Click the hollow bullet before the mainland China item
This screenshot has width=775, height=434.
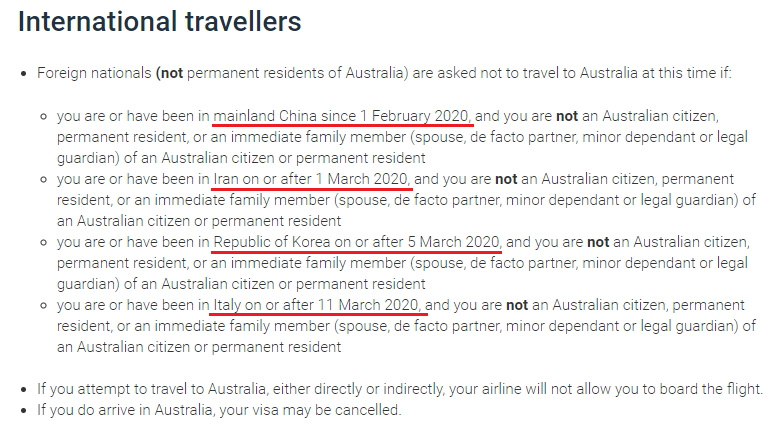pyautogui.click(x=43, y=117)
